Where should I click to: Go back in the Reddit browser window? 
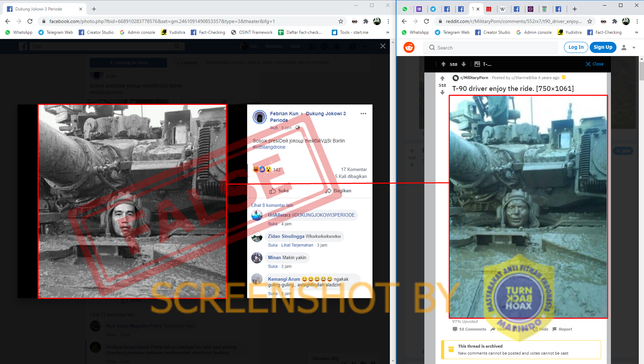404,21
